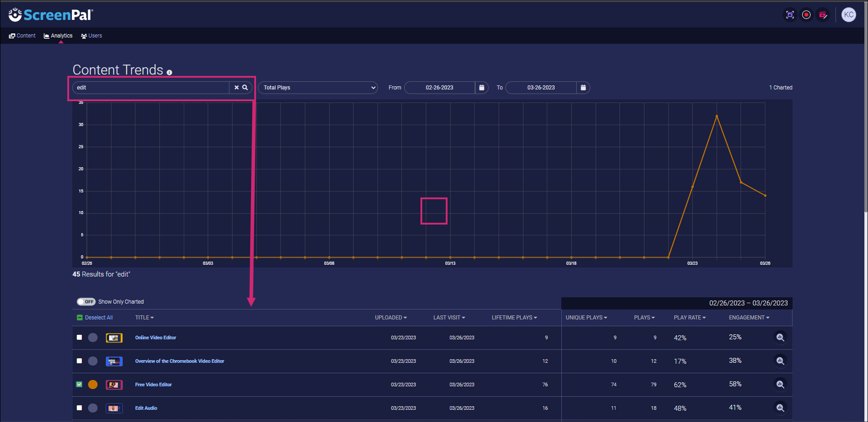
Task: Open Free Video Editor title link
Action: pyautogui.click(x=154, y=384)
